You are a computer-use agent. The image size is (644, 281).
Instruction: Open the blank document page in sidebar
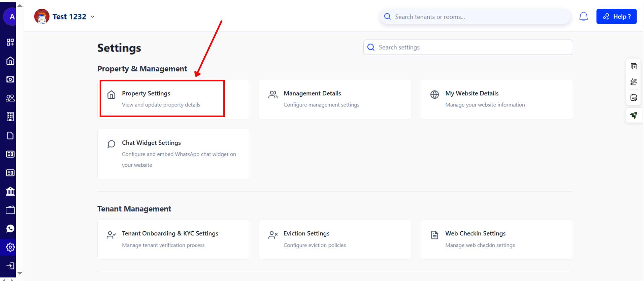tap(10, 136)
